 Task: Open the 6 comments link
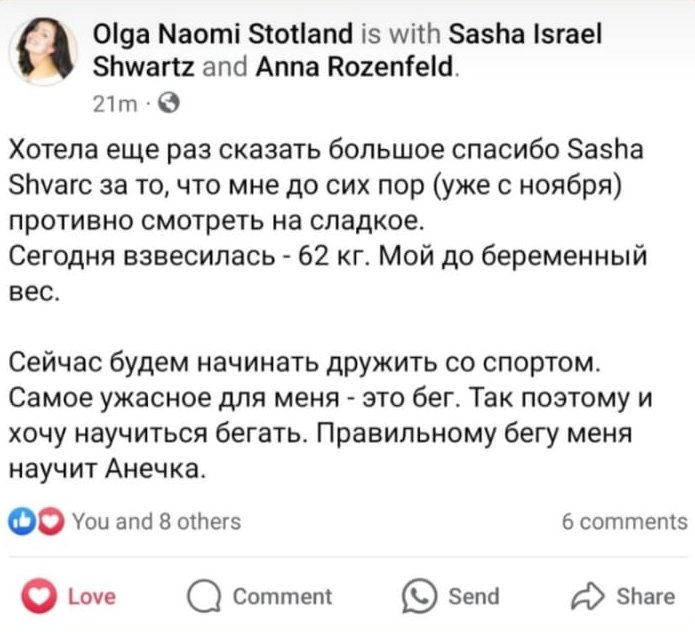coord(624,521)
